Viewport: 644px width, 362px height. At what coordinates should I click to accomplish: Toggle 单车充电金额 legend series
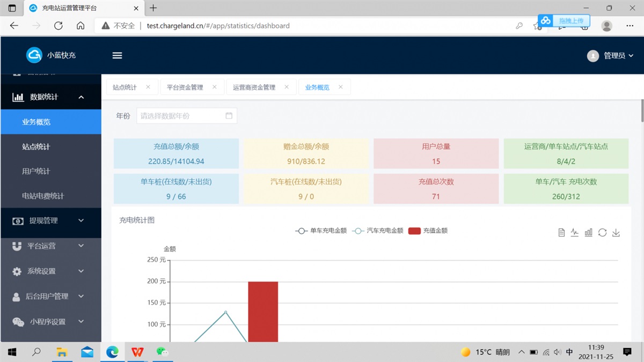[321, 231]
